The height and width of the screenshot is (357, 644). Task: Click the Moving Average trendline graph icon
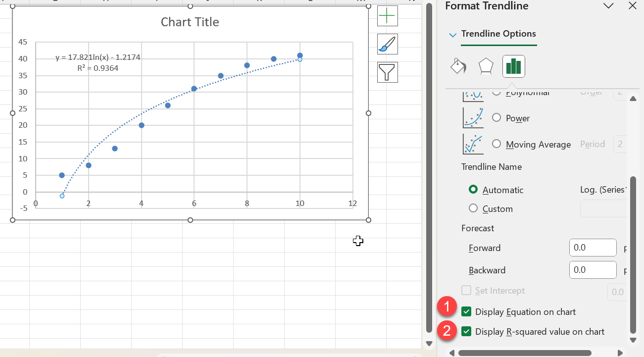[473, 144]
